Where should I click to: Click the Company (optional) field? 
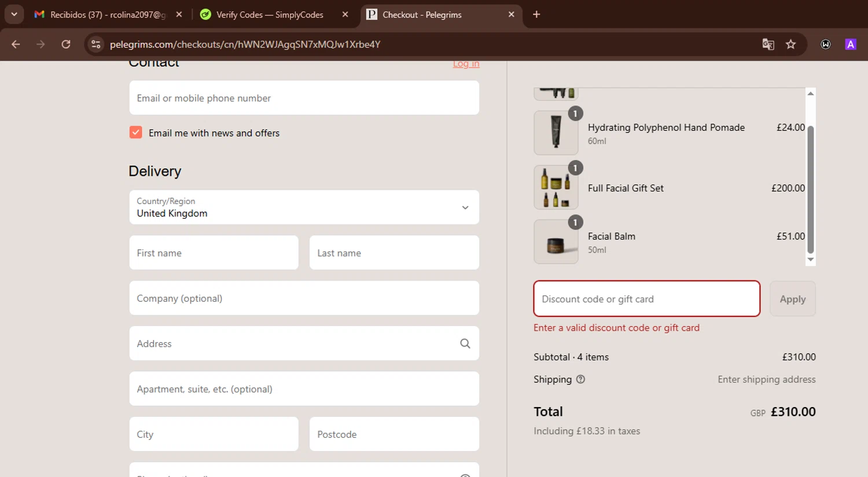304,298
